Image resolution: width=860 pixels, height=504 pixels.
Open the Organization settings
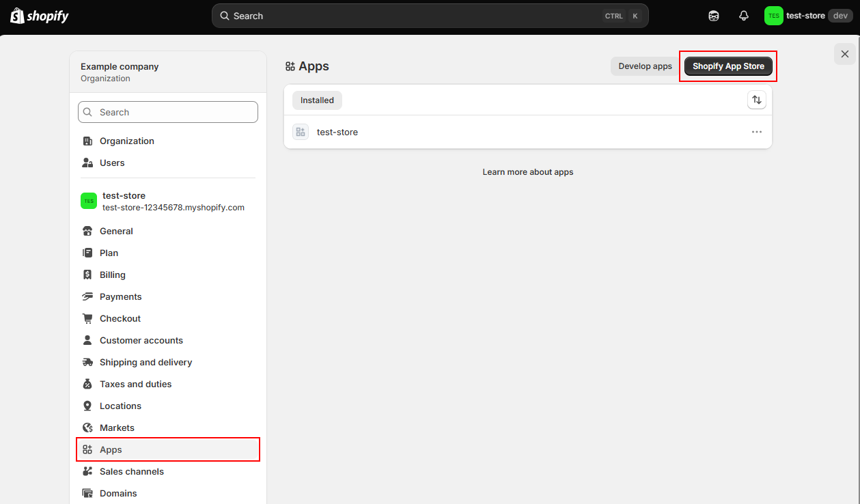(x=168, y=141)
